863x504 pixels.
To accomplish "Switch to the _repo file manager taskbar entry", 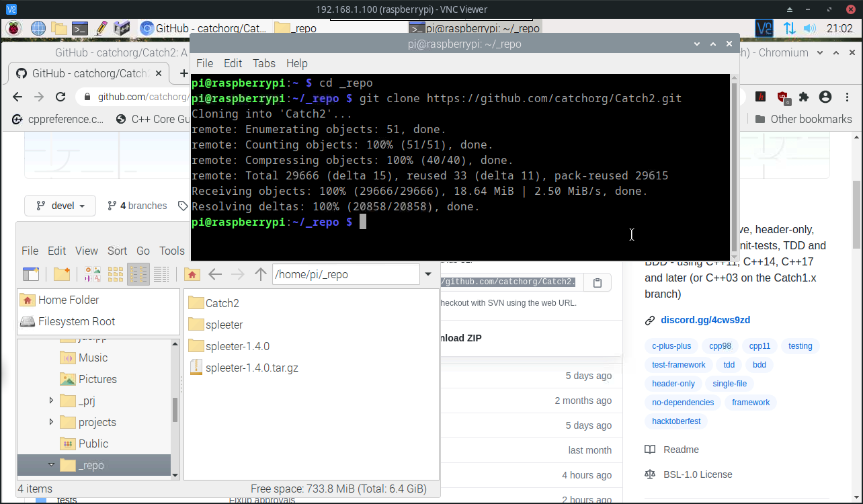I will point(338,28).
